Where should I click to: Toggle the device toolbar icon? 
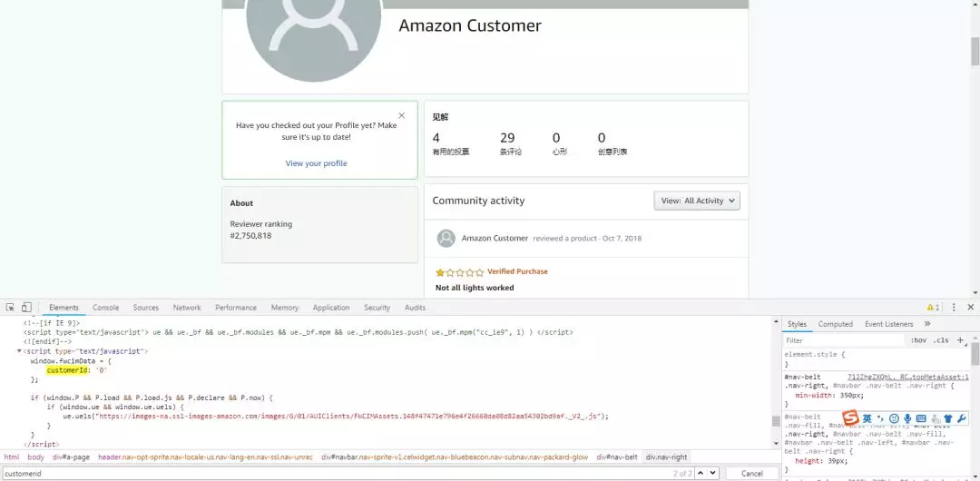(26, 308)
